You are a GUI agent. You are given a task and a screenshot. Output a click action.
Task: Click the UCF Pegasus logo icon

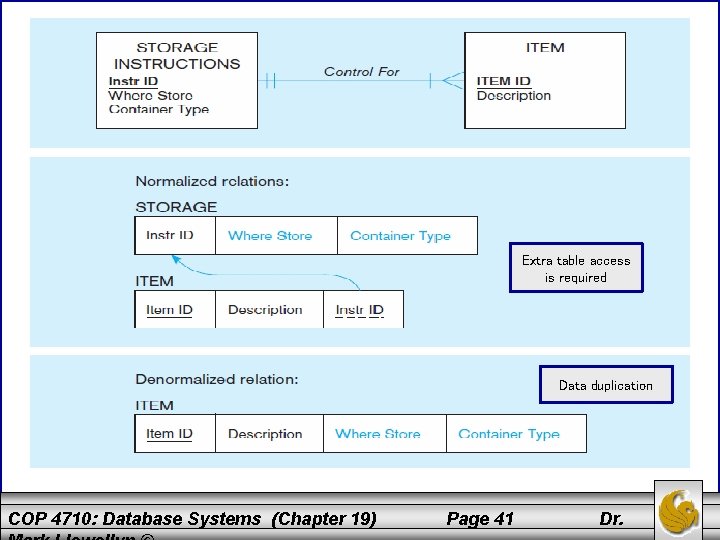point(678,512)
